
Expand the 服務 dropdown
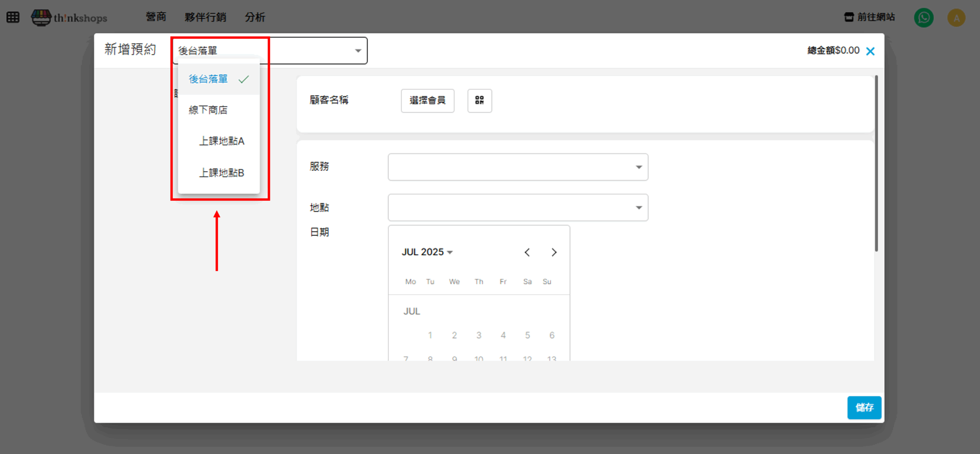(x=518, y=167)
